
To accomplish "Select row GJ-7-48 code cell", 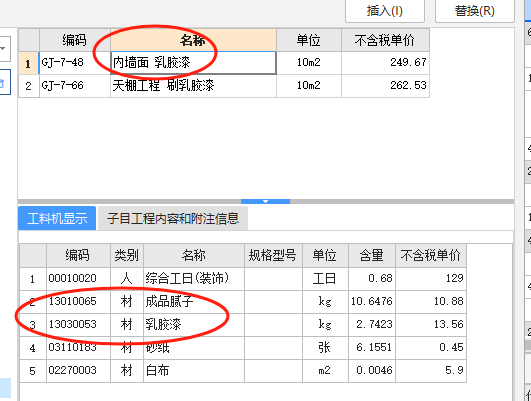I will (x=75, y=63).
